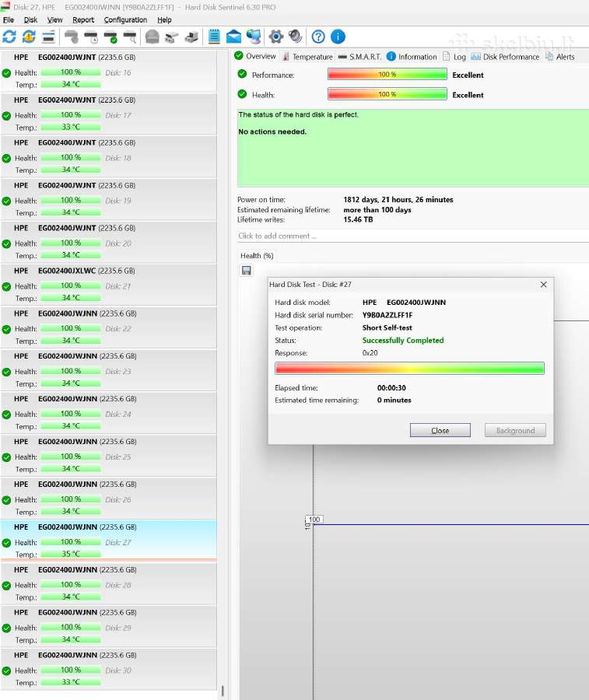Open the Configuration menu
Image resolution: width=589 pixels, height=700 pixels.
[125, 19]
